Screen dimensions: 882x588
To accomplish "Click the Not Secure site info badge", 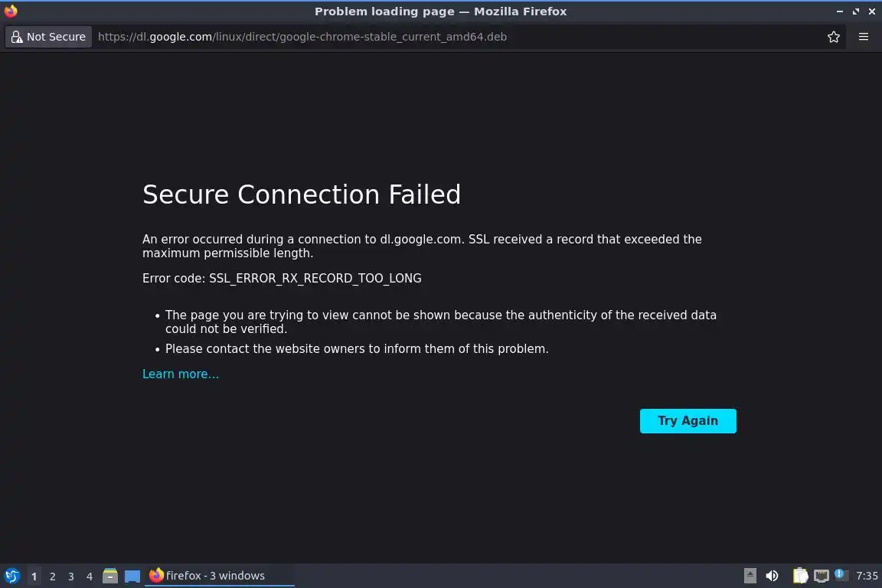I will 48,37.
